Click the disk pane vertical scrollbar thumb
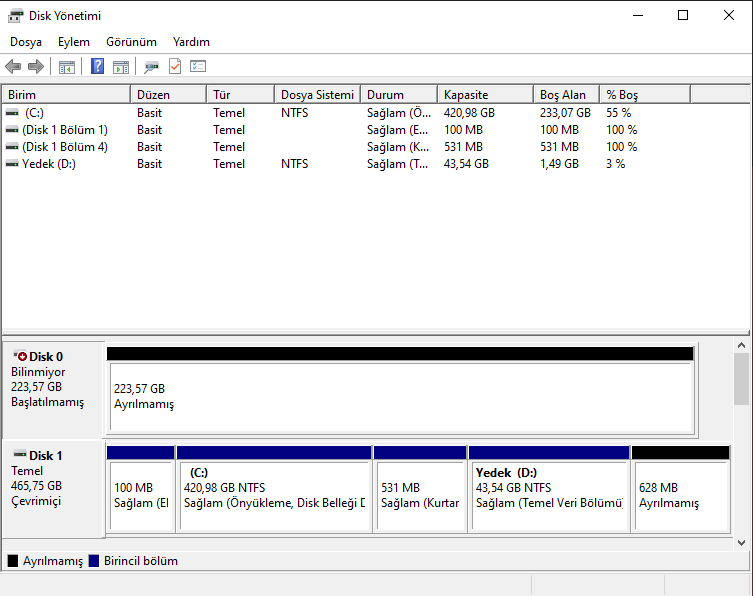This screenshot has width=753, height=596. click(741, 379)
